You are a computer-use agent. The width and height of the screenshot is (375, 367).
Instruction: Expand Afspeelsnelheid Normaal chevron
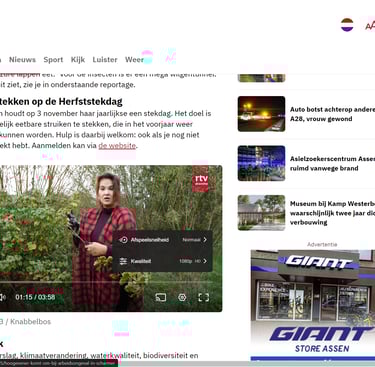coord(205,240)
